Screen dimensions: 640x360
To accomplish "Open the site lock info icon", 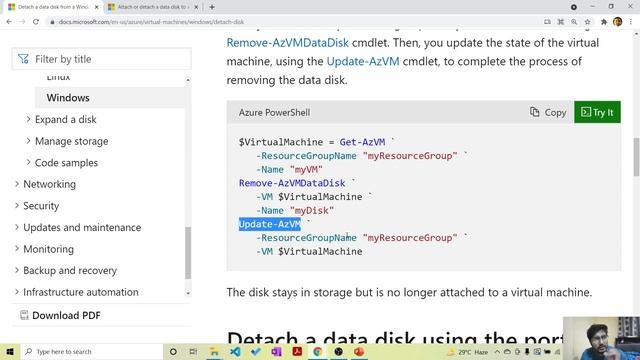I will click(52, 22).
